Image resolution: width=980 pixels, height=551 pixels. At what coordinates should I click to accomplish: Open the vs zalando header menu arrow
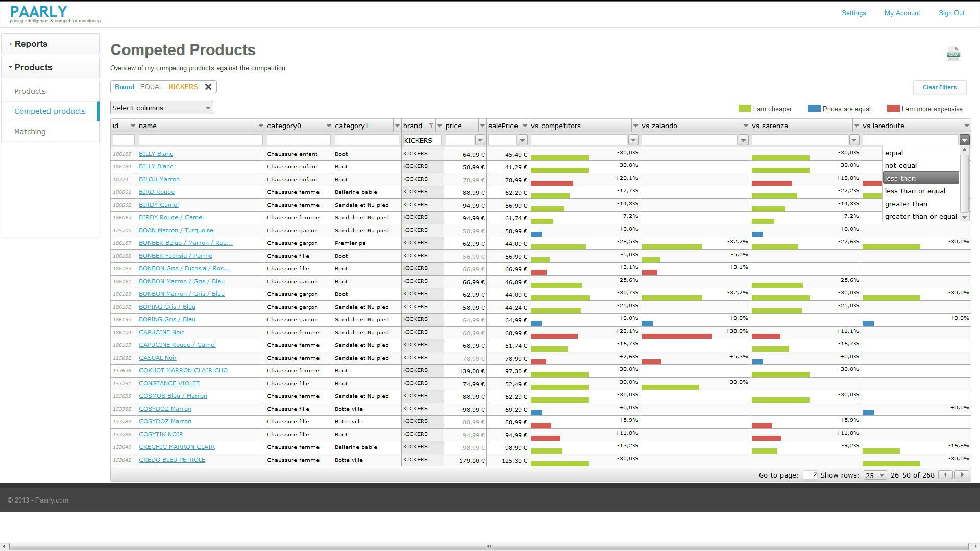coord(746,126)
